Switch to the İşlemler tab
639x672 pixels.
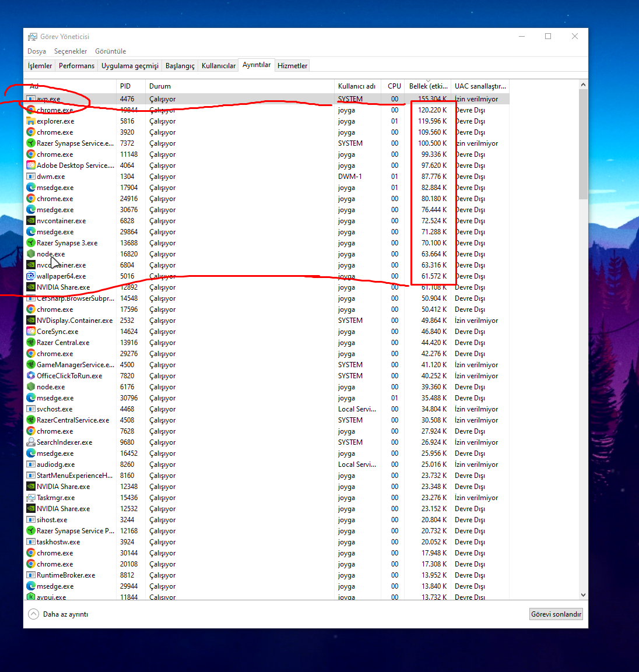click(40, 66)
